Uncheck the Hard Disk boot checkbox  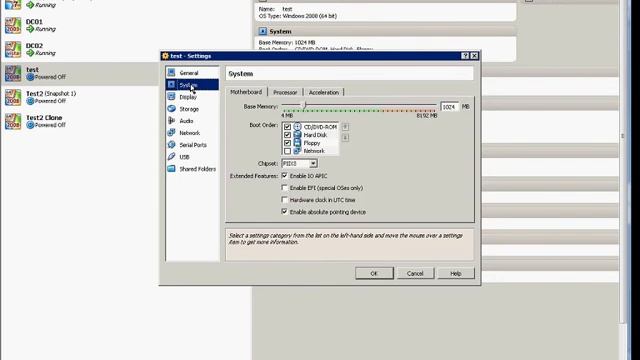pos(287,135)
